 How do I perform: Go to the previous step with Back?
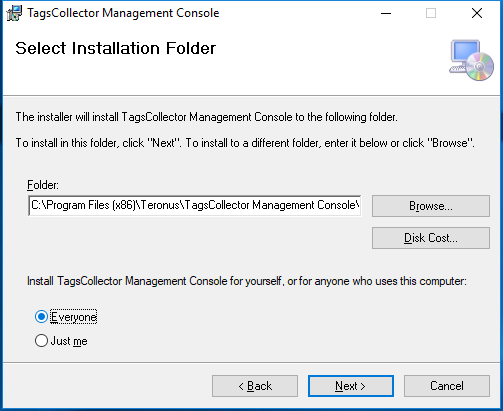(x=255, y=386)
